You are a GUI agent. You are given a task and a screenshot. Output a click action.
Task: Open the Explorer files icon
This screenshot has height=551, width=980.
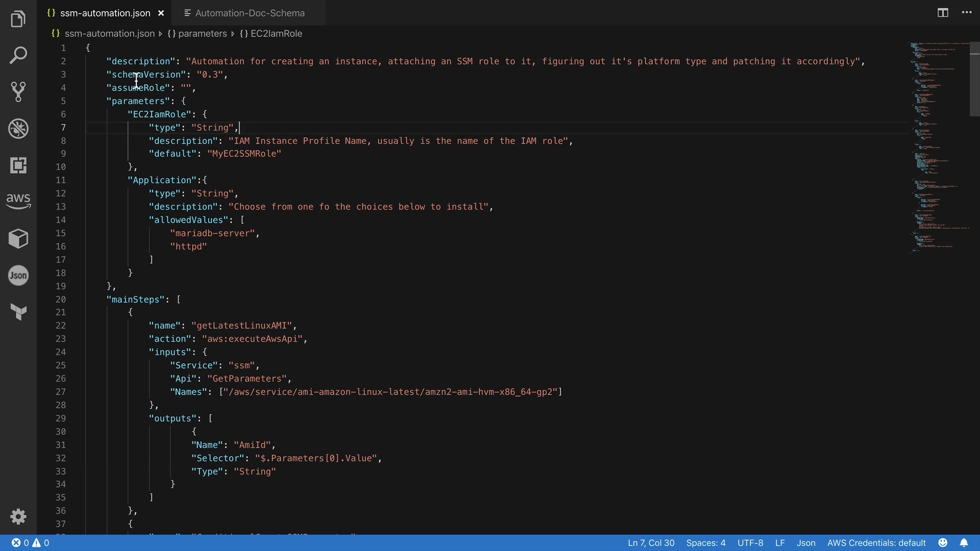coord(18,19)
